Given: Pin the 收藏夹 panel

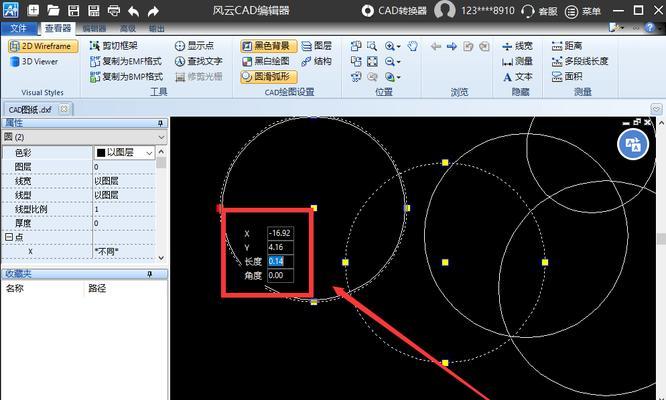Looking at the screenshot, I should coord(150,274).
